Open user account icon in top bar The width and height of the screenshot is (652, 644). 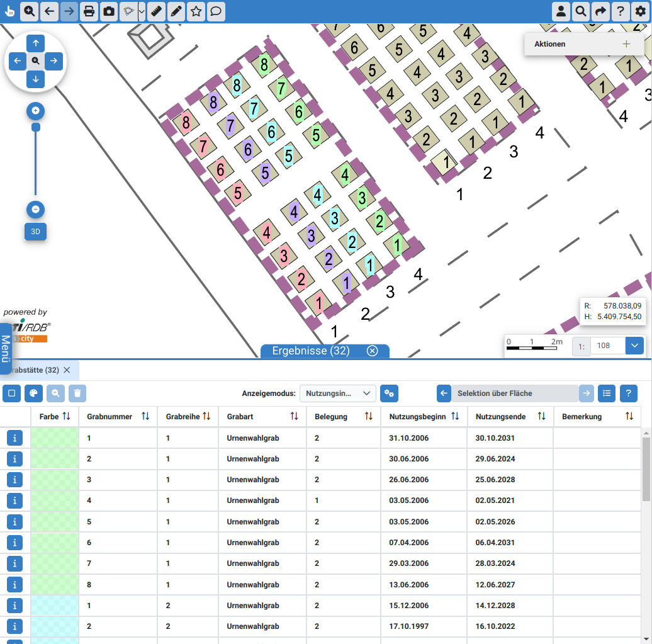[x=561, y=11]
